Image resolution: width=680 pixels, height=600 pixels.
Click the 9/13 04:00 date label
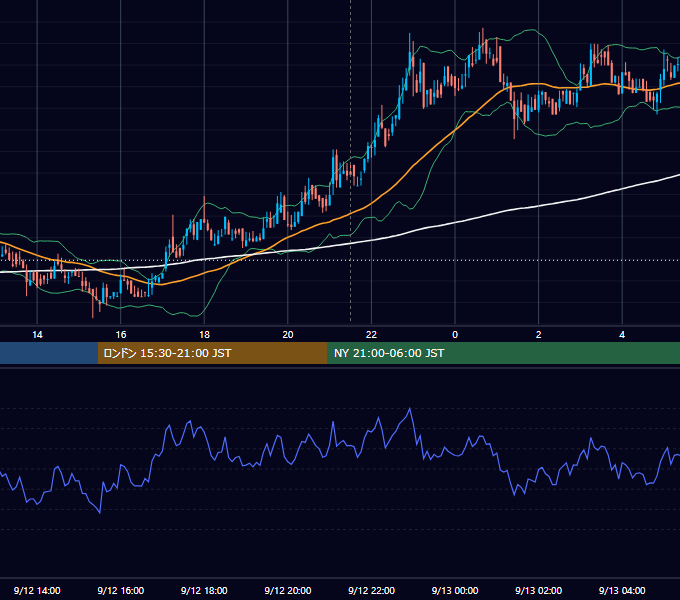(622, 590)
